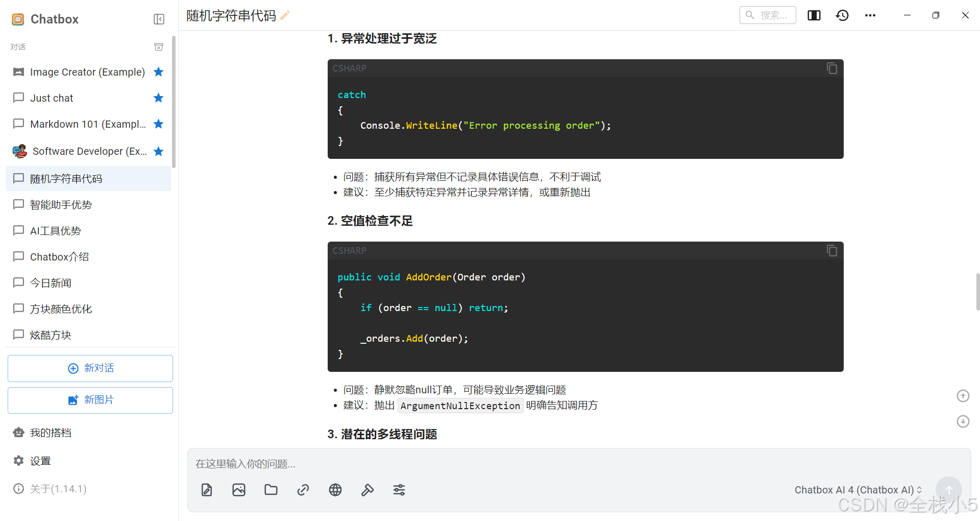Attach a document file icon

point(207,490)
